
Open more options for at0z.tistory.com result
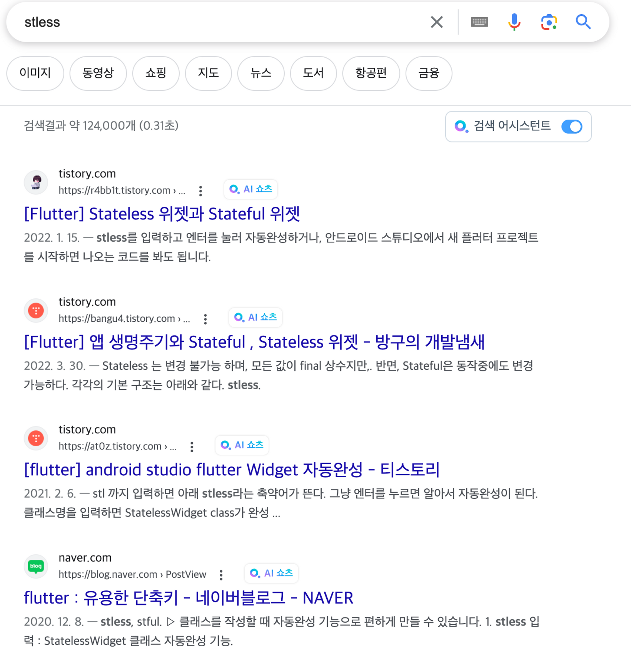[x=192, y=447]
